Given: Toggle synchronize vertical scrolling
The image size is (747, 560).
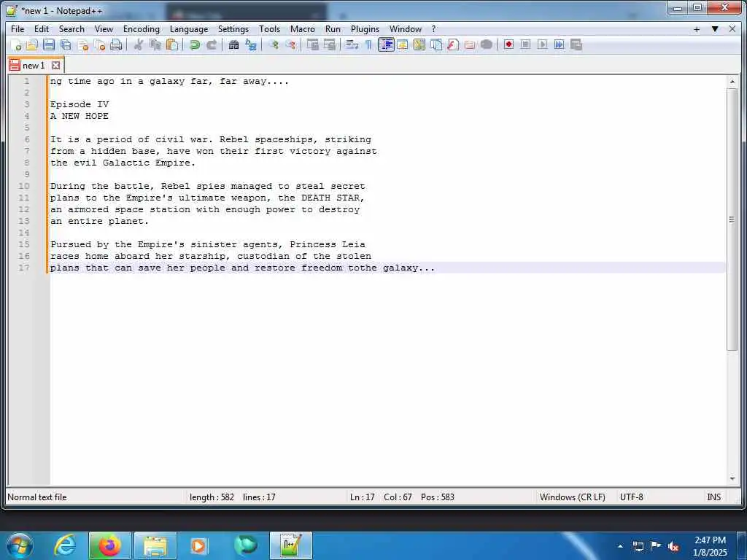Looking at the screenshot, I should pos(312,44).
